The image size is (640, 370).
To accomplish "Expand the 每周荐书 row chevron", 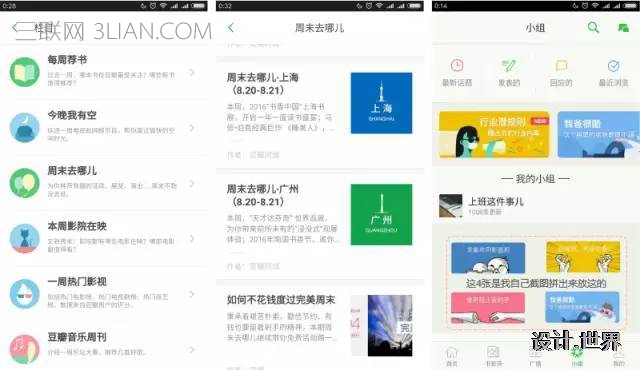I will pyautogui.click(x=192, y=72).
